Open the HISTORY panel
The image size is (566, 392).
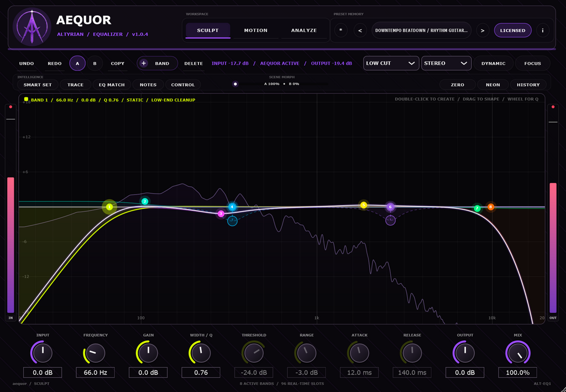click(528, 85)
